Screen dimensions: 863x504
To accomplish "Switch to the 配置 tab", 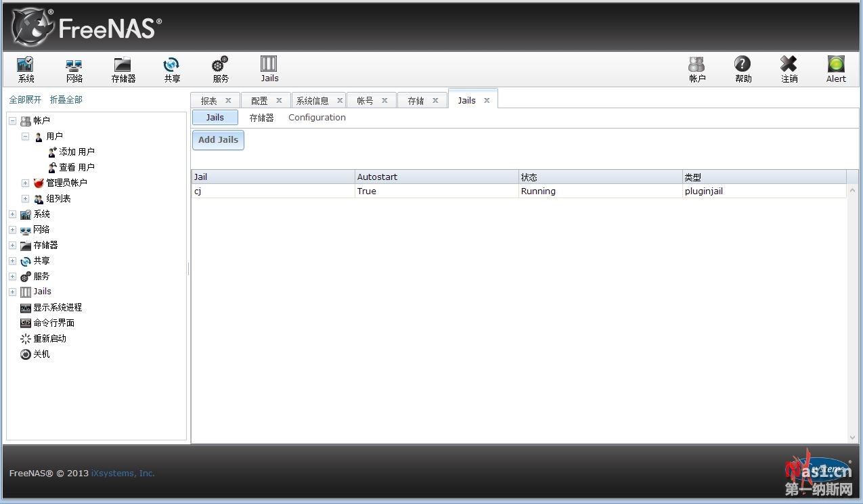I will coord(259,101).
